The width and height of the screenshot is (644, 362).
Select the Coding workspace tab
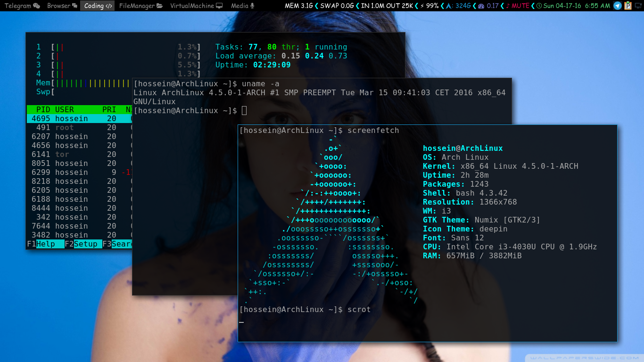[x=98, y=6]
